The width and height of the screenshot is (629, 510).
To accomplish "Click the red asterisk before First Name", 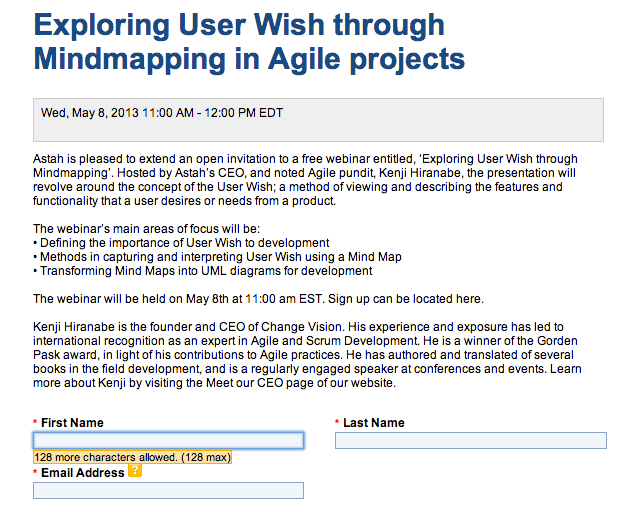I will tap(36, 424).
